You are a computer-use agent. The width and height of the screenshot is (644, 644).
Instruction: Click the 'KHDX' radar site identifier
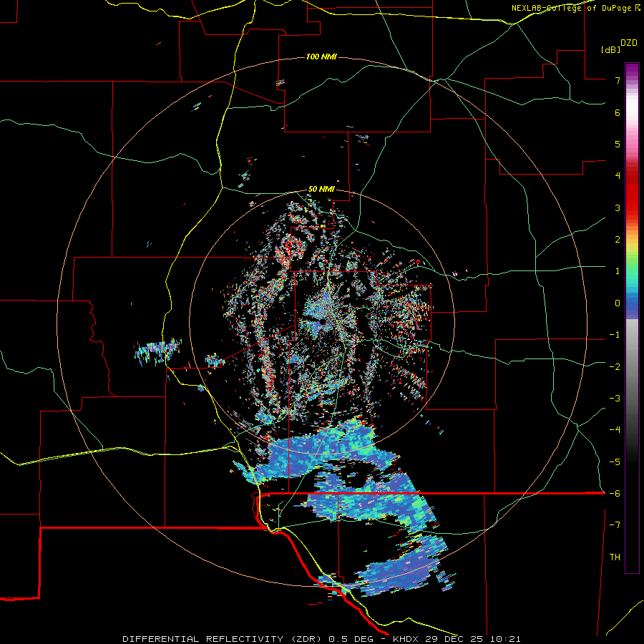(x=406, y=639)
